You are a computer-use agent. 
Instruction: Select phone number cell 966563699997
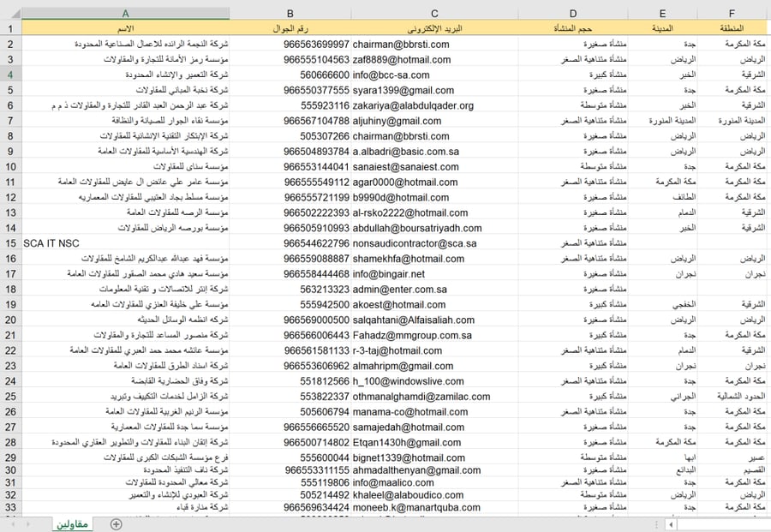(290, 45)
